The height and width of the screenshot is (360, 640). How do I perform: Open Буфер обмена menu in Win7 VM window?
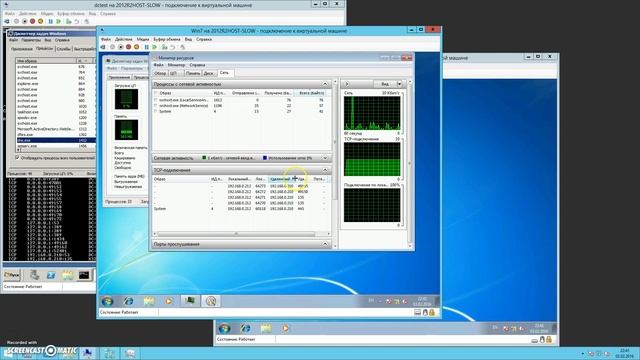(x=167, y=39)
